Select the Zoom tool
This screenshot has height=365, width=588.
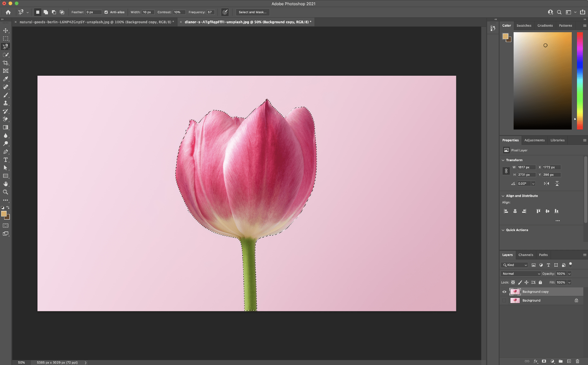pos(6,192)
